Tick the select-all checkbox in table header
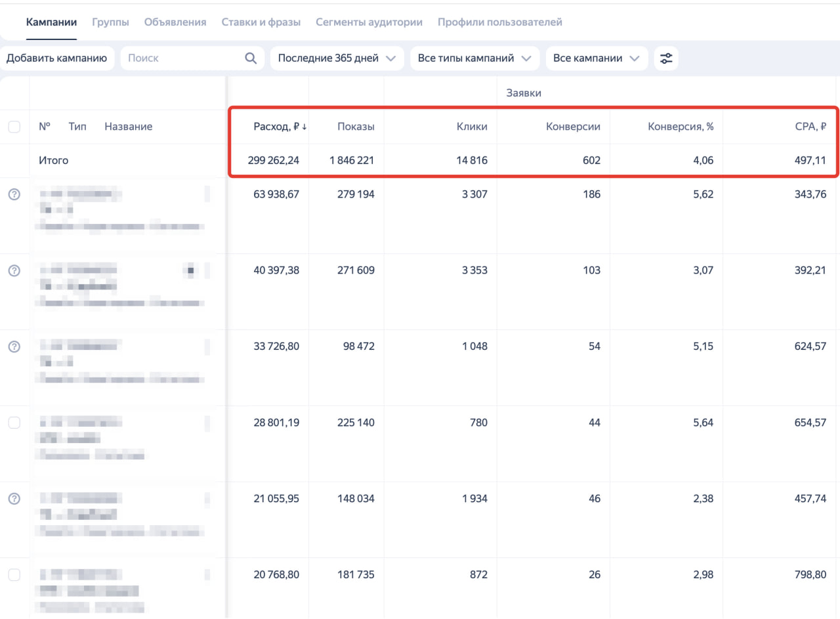This screenshot has width=840, height=619. [14, 127]
